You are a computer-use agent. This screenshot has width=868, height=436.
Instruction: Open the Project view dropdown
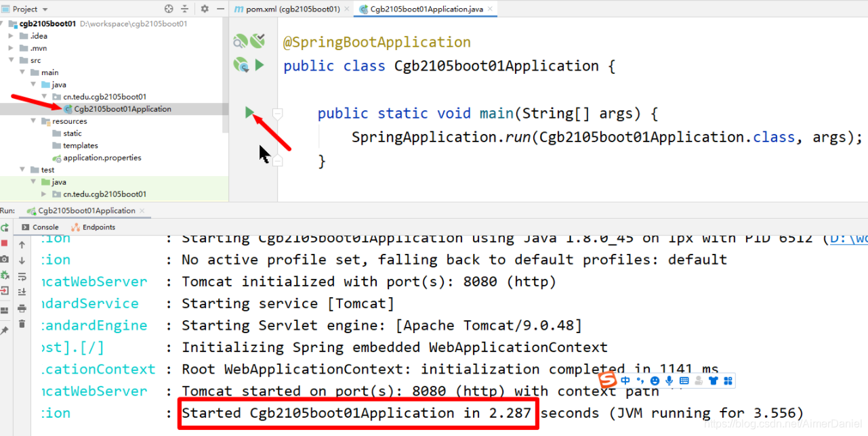coord(45,9)
